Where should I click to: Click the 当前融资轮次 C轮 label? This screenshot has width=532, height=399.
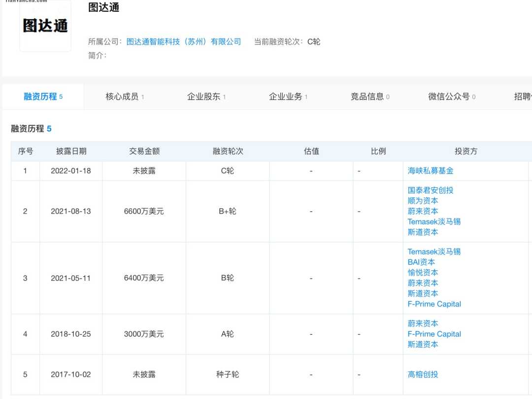click(287, 42)
